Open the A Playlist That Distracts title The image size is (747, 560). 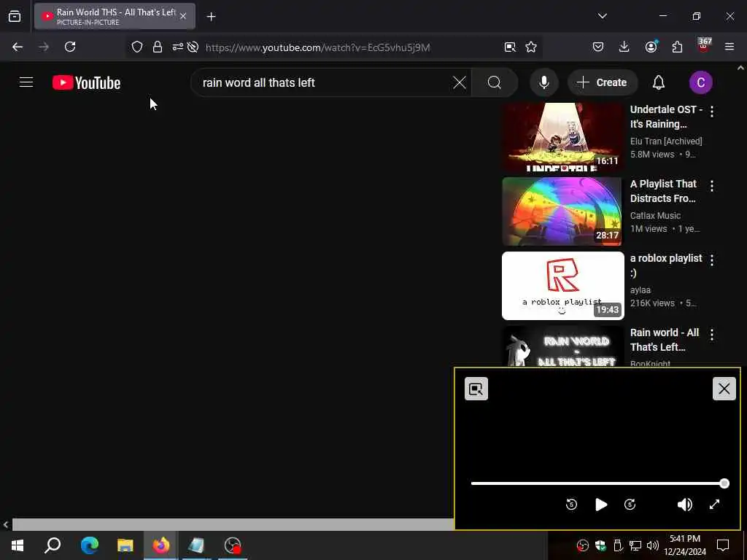[x=663, y=191]
